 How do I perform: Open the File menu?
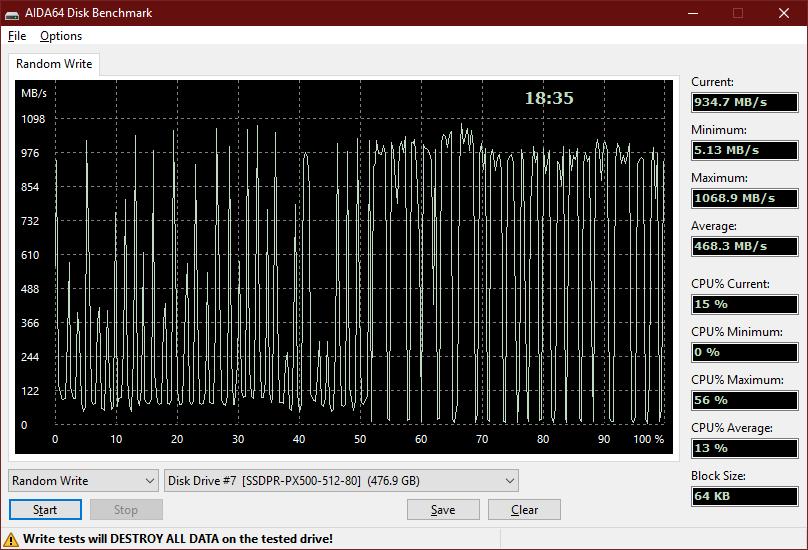17,36
